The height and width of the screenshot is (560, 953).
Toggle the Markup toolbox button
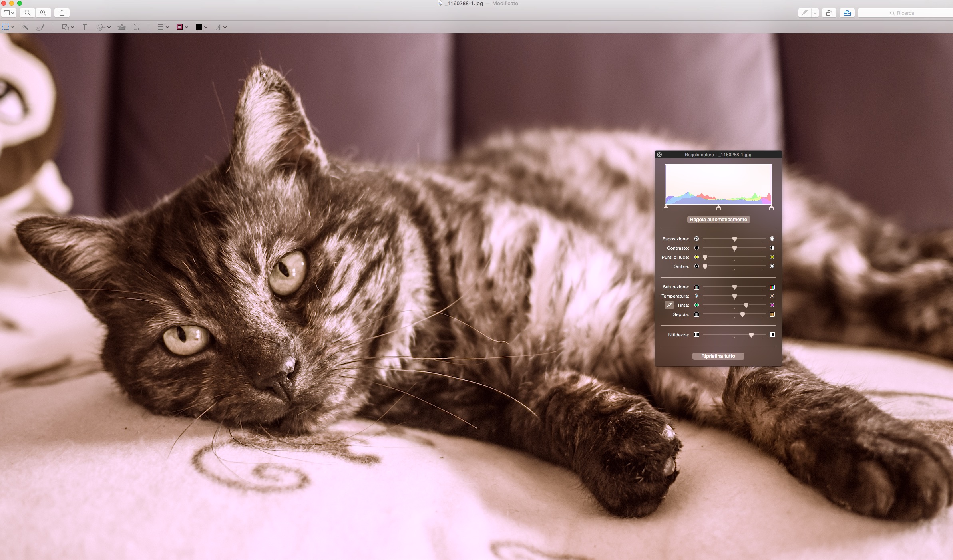click(x=847, y=13)
